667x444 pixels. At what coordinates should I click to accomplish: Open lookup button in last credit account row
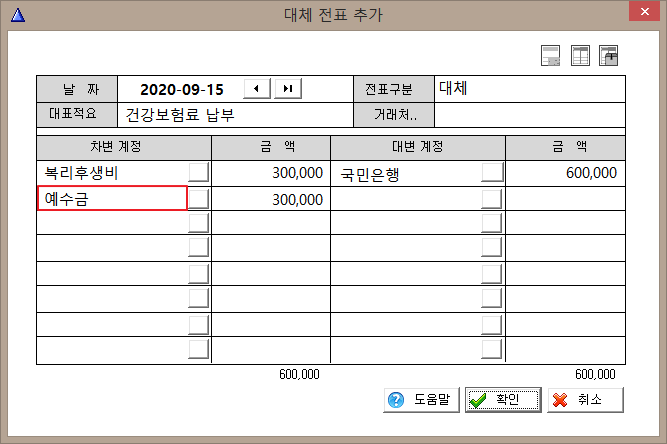pyautogui.click(x=492, y=349)
